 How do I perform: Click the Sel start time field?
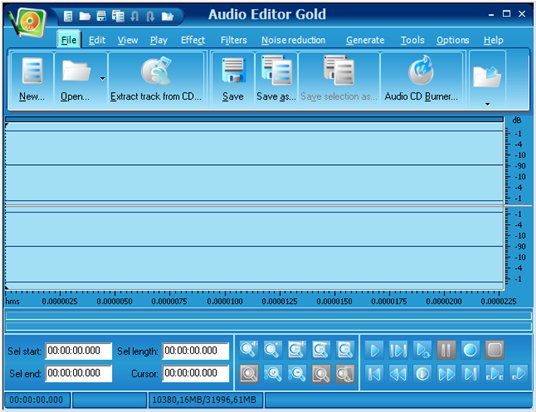point(79,351)
